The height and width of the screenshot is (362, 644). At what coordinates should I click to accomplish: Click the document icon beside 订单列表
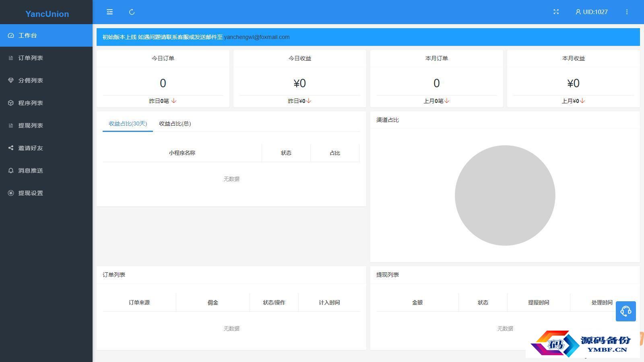[11, 58]
